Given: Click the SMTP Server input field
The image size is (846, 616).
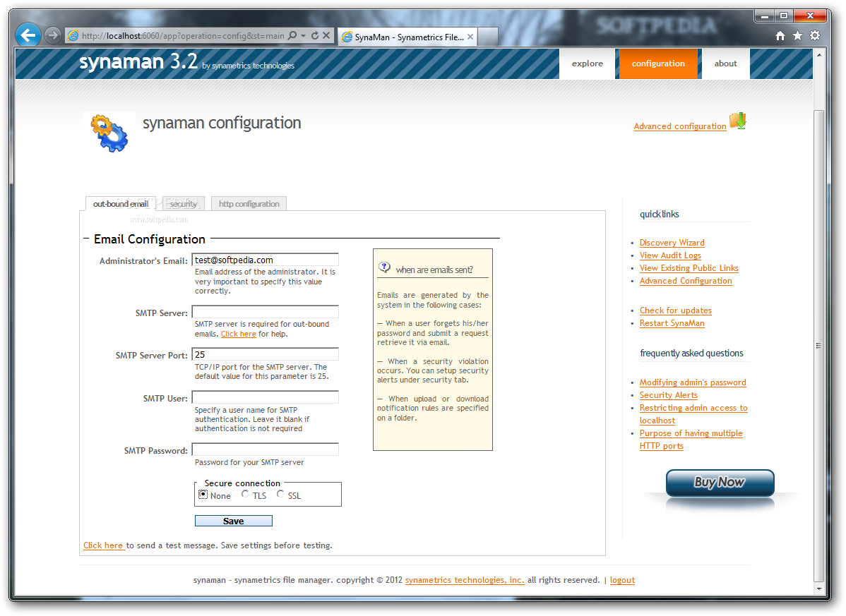Looking at the screenshot, I should [x=265, y=312].
